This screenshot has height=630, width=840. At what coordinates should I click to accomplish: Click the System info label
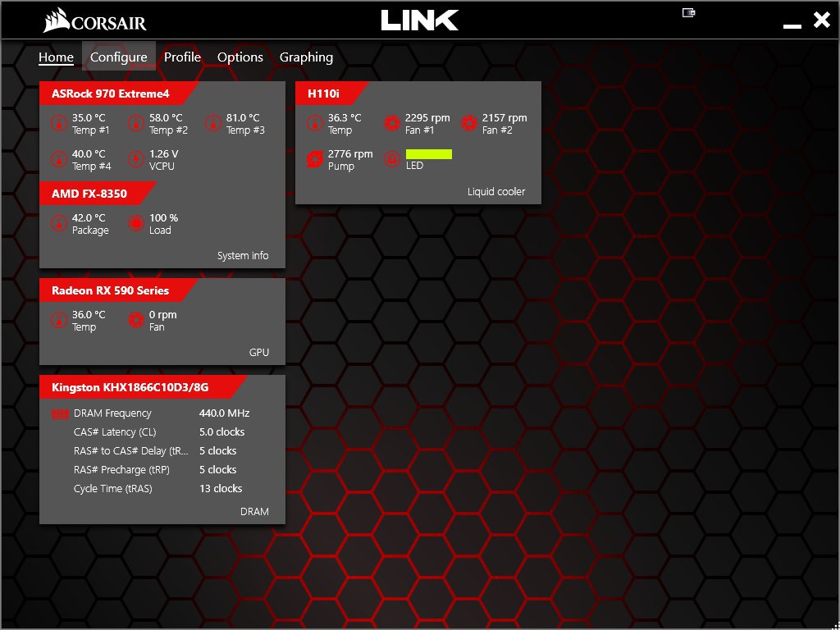243,256
